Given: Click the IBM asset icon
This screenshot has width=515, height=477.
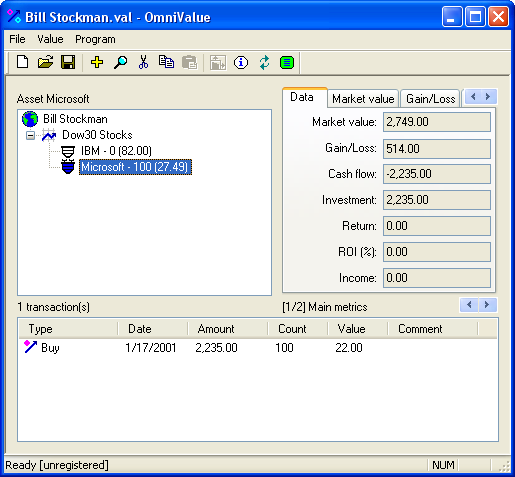Looking at the screenshot, I should click(68, 151).
